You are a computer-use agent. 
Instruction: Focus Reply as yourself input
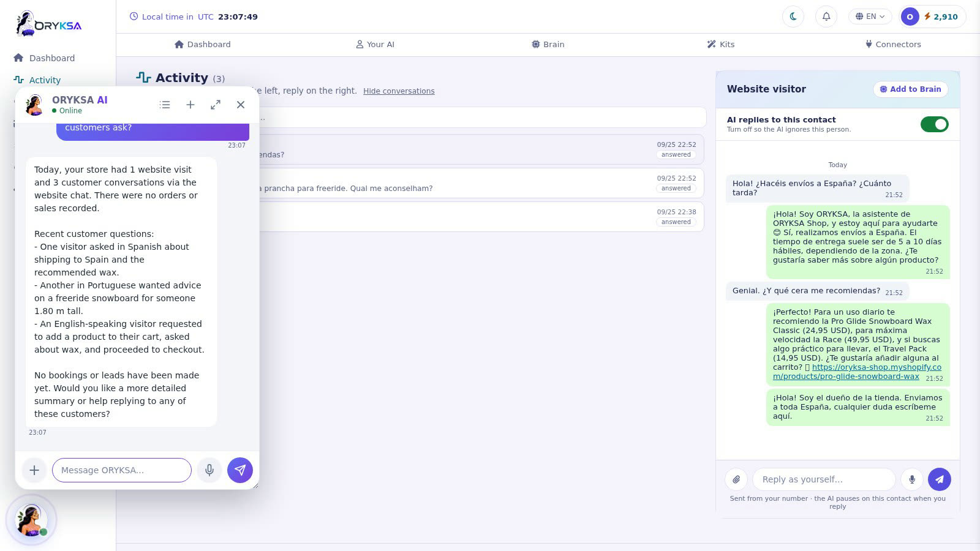coord(824,479)
